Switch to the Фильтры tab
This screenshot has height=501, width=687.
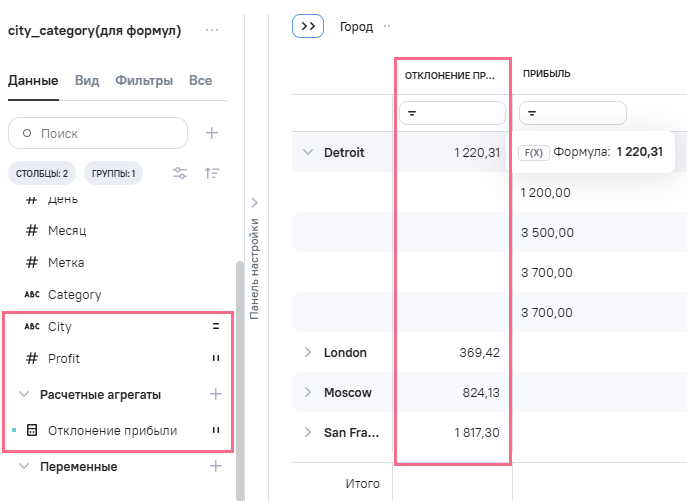point(144,80)
